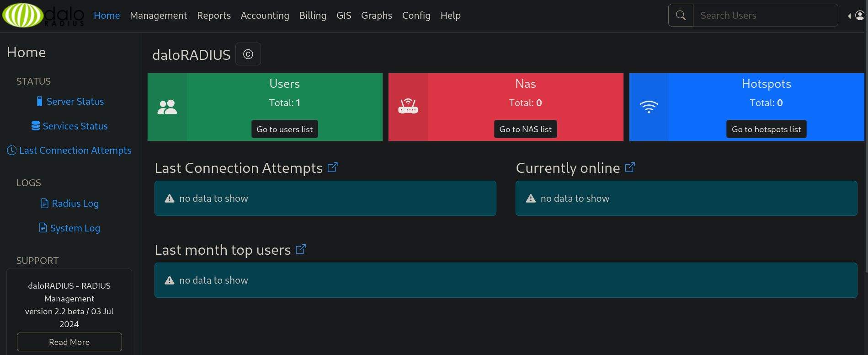Open the Home menu

(x=107, y=16)
